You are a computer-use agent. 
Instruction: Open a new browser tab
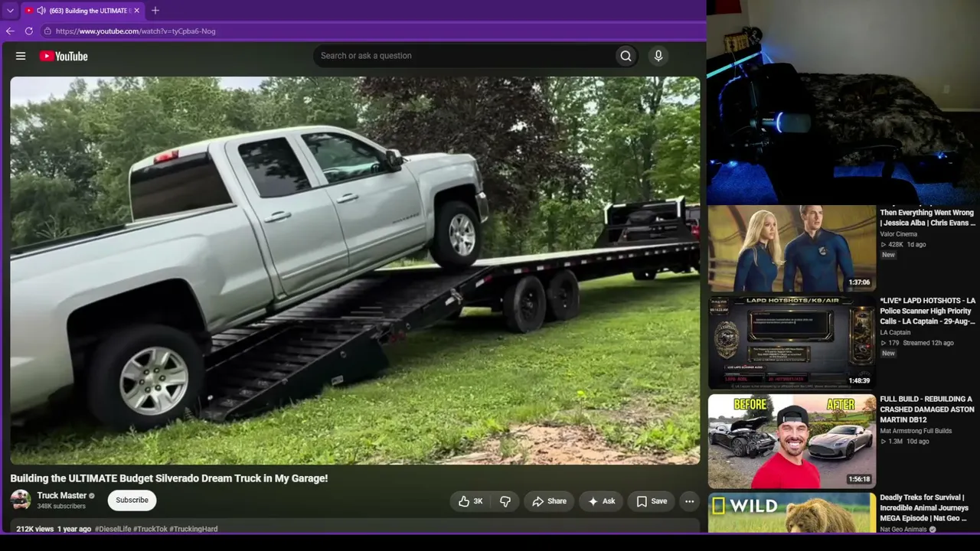155,11
